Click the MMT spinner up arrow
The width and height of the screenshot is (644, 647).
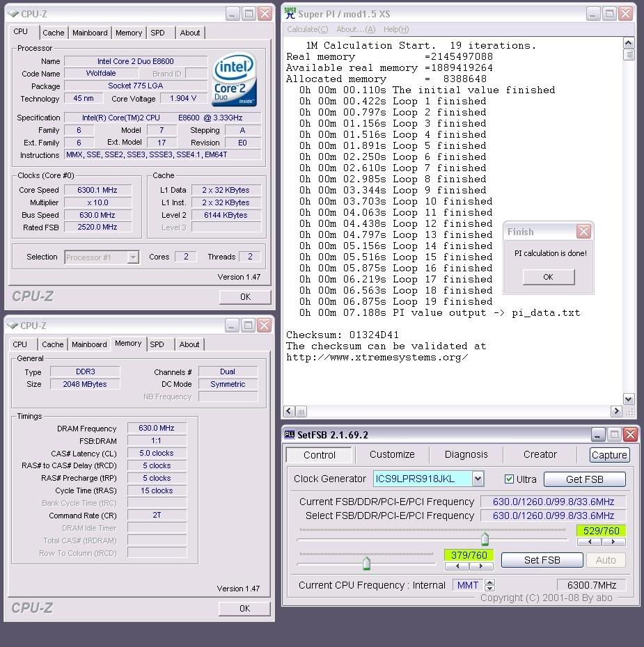[x=489, y=582]
